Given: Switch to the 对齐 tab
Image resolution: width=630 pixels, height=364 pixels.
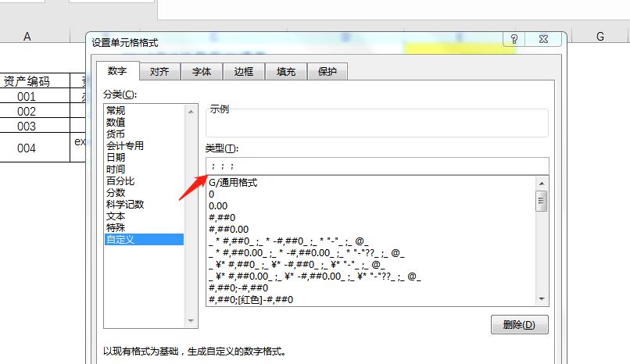Looking at the screenshot, I should (159, 71).
